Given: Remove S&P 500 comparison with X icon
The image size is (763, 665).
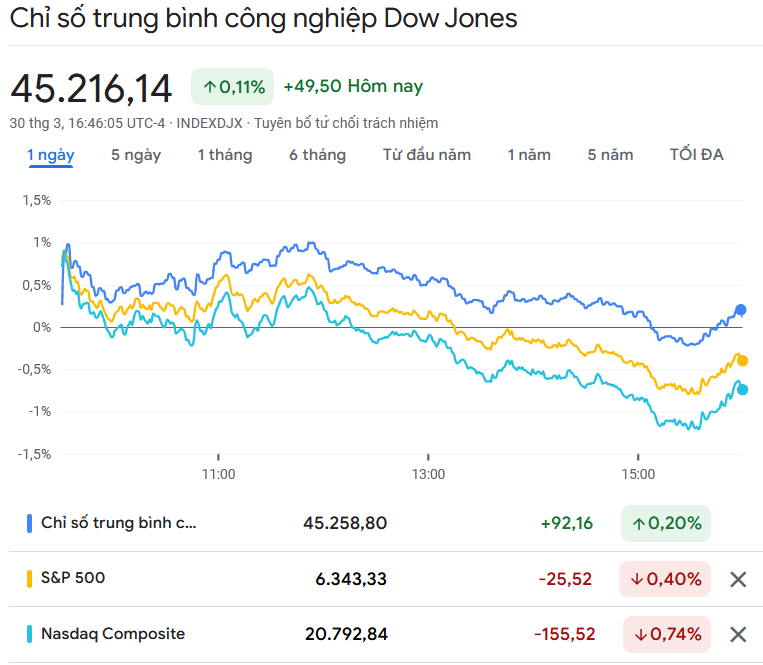Looking at the screenshot, I should point(738,579).
